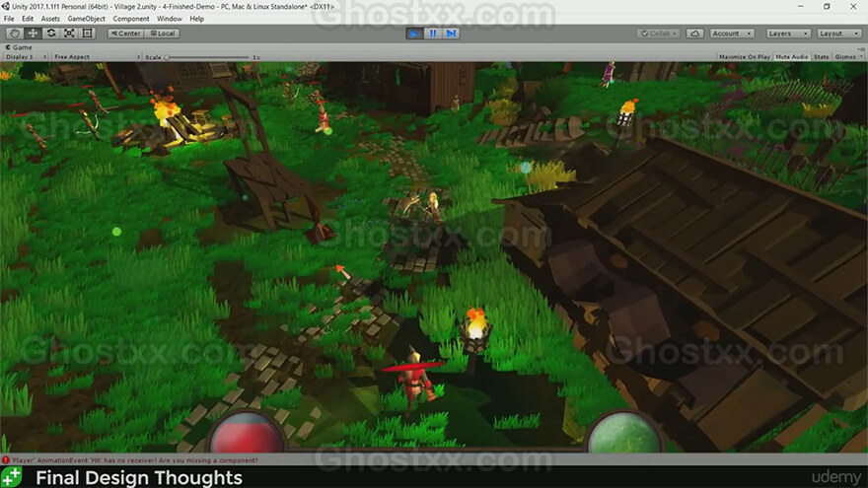The image size is (868, 488).
Task: Click the console error message in status bar
Action: pyautogui.click(x=134, y=459)
